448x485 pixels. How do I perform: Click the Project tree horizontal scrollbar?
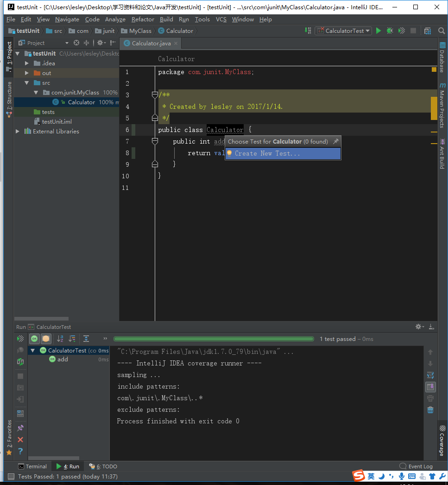41,318
